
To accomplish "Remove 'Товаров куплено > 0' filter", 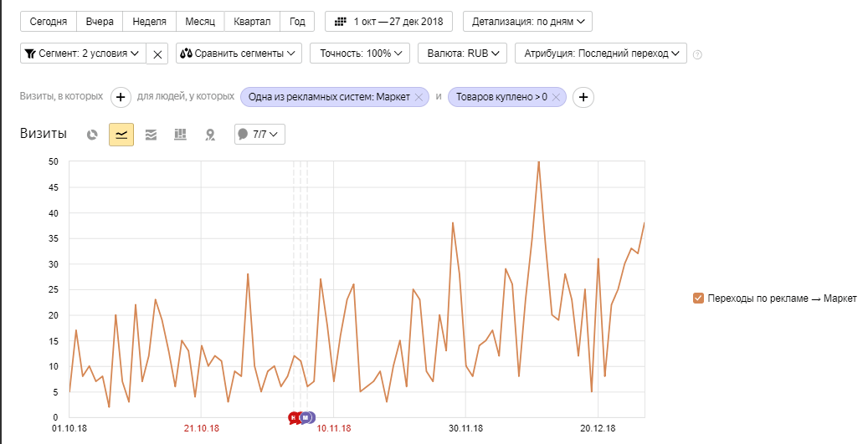I will coord(556,97).
